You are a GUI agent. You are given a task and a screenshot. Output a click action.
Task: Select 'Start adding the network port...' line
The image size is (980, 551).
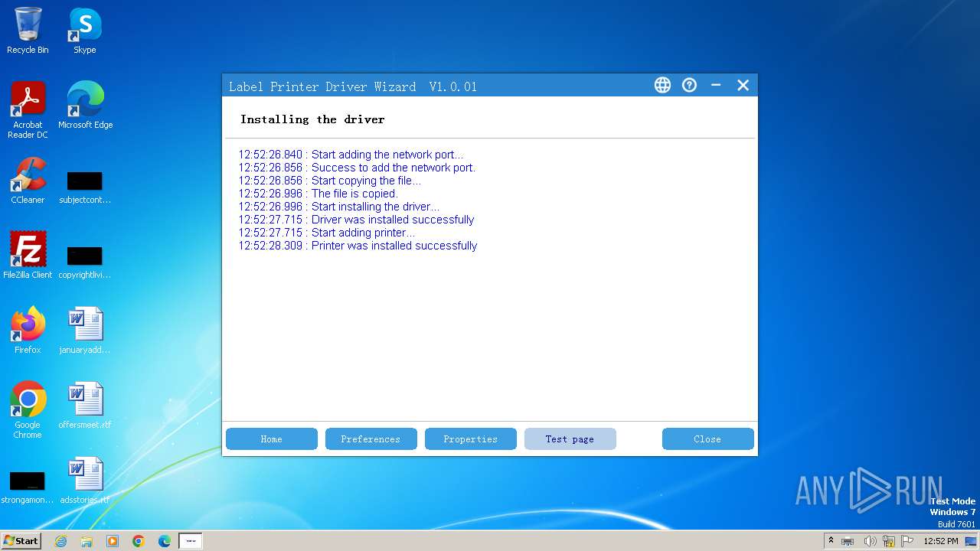(351, 155)
